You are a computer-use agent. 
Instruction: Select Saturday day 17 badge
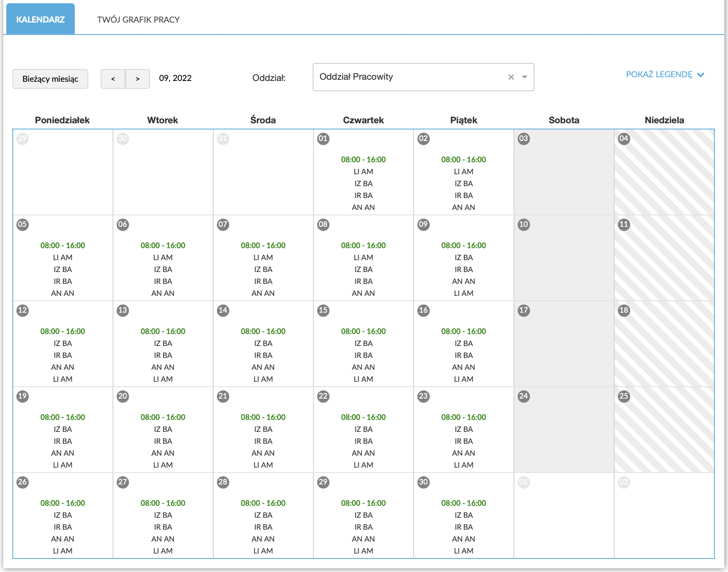pyautogui.click(x=524, y=310)
